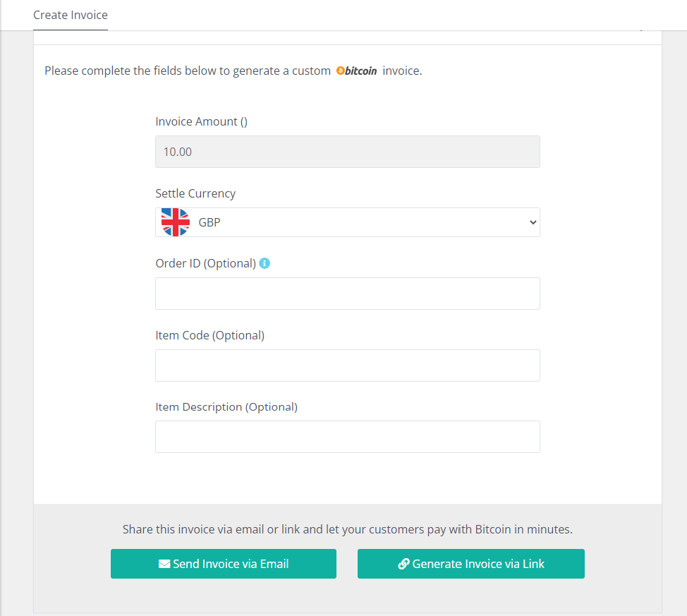
Task: Click the Invoice Amount label
Action: (x=201, y=121)
